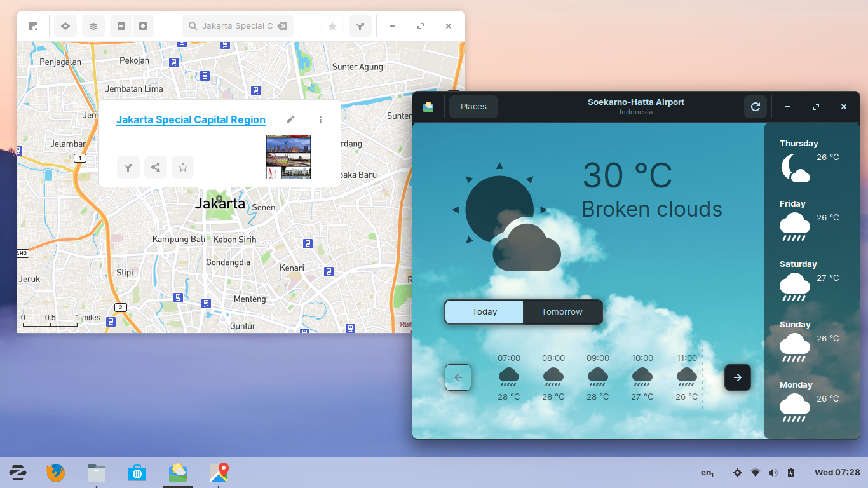Open map layers selector
This screenshot has height=488, width=868.
(x=93, y=26)
